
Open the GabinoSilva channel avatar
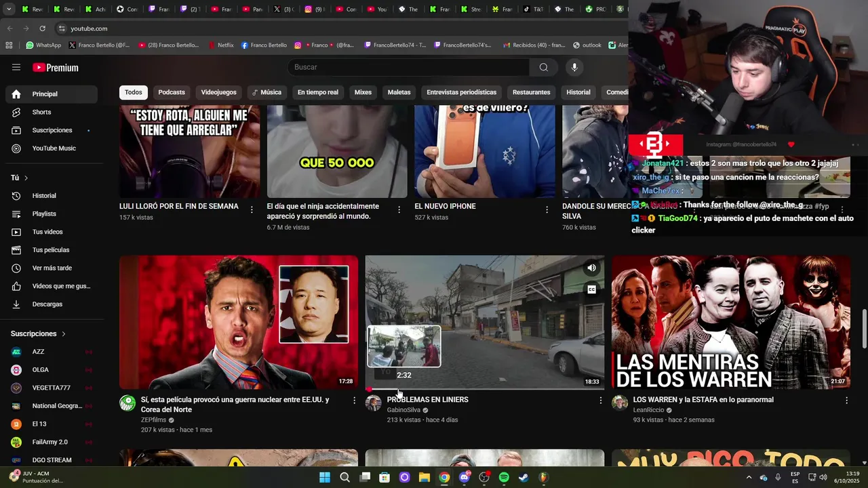(x=373, y=403)
